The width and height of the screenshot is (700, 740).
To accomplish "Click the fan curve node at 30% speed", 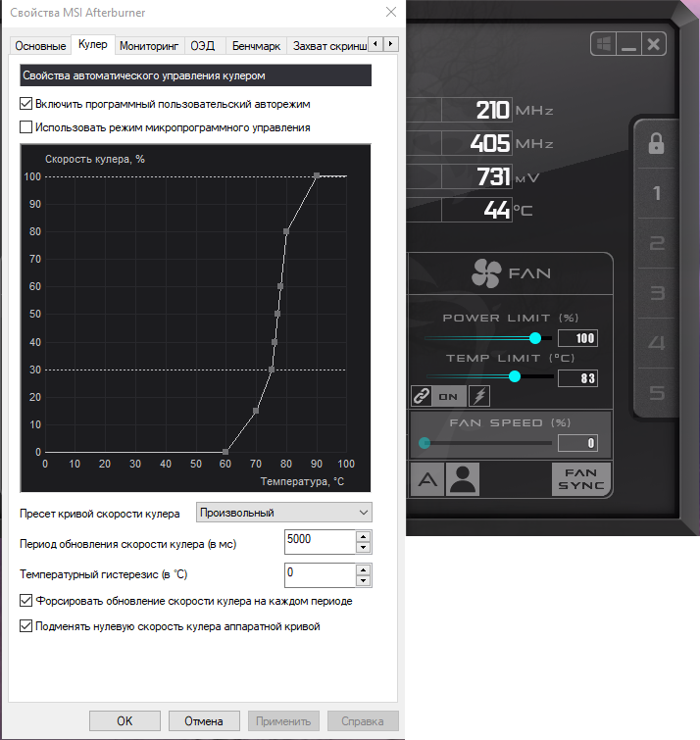I will point(272,370).
